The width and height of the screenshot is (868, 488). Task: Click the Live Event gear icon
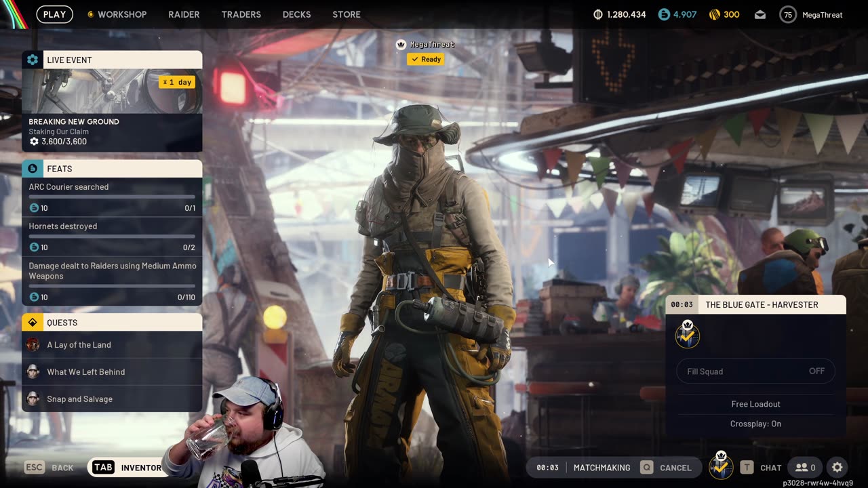(33, 60)
